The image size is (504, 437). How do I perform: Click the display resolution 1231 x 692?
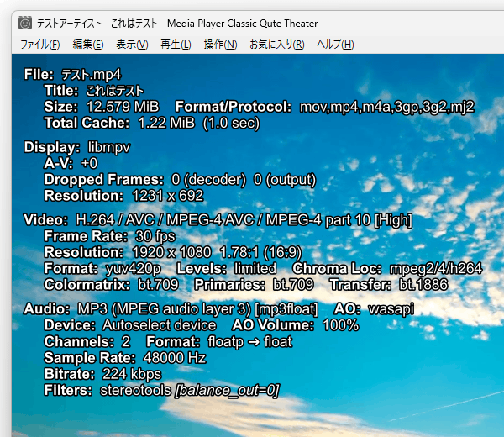click(168, 196)
